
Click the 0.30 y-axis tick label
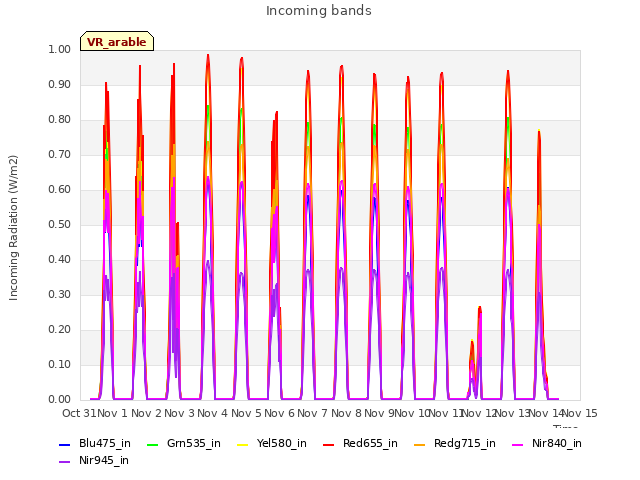point(60,295)
